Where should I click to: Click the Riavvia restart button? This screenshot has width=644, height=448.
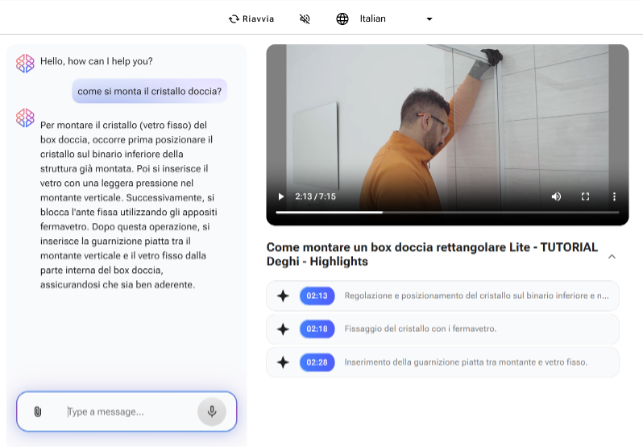pos(251,19)
